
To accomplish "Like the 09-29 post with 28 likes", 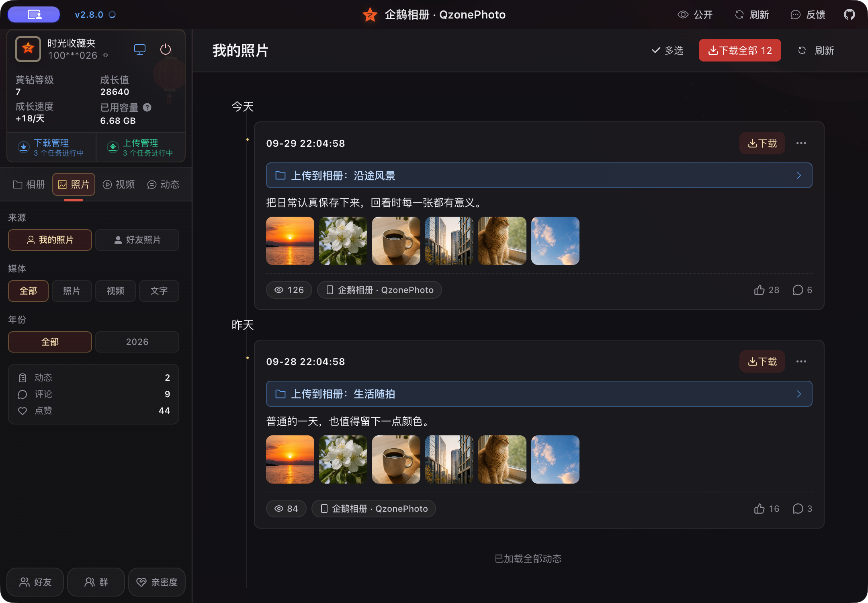I will point(766,290).
